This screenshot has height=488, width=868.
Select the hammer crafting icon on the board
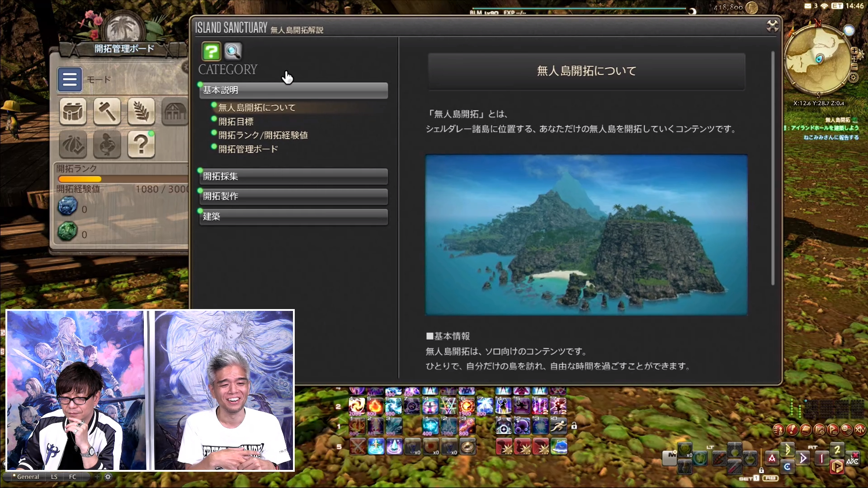pos(107,111)
